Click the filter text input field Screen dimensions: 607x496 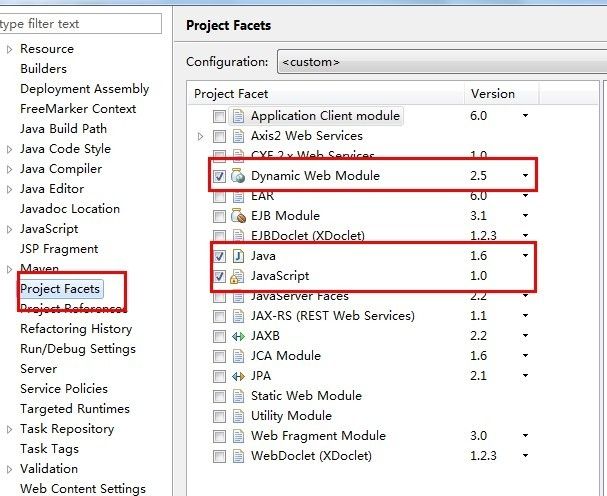click(80, 23)
